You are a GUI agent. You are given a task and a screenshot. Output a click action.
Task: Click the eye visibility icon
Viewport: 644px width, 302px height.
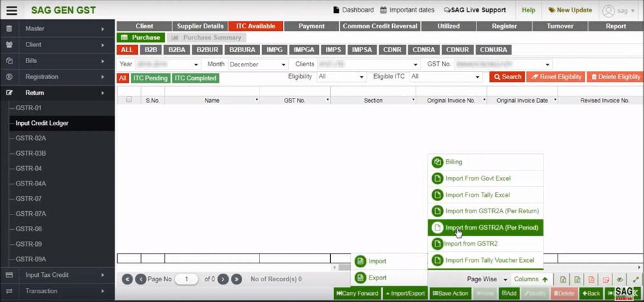coord(620,279)
